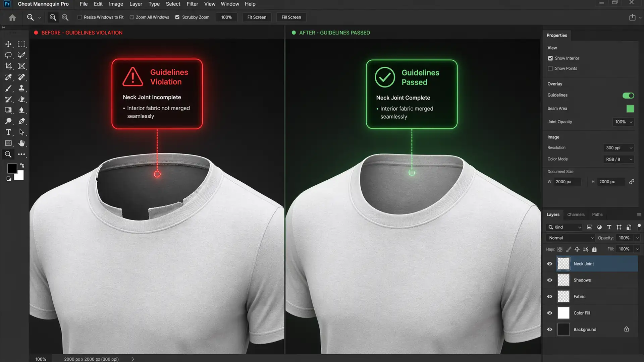Select the Crop tool

[x=8, y=66]
